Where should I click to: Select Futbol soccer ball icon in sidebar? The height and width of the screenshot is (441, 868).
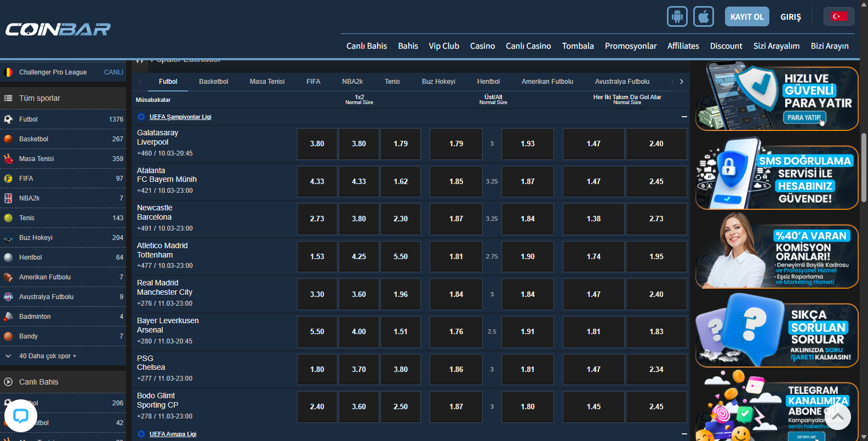(x=8, y=119)
